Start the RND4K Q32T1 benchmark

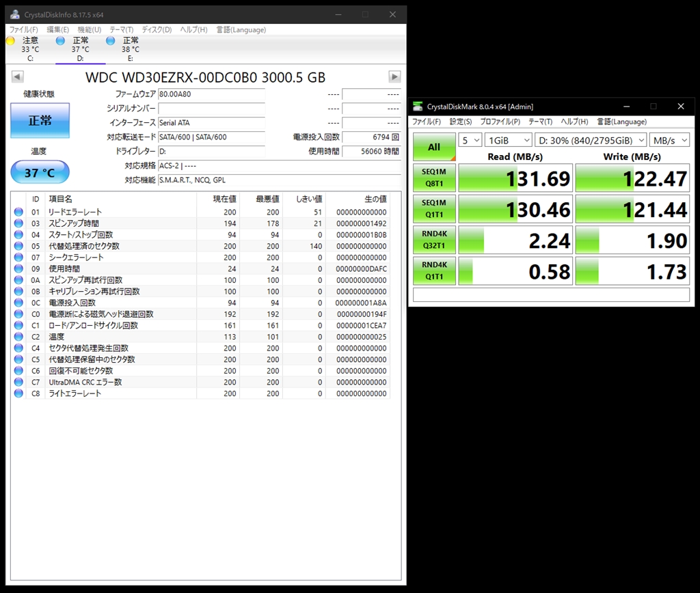click(434, 240)
